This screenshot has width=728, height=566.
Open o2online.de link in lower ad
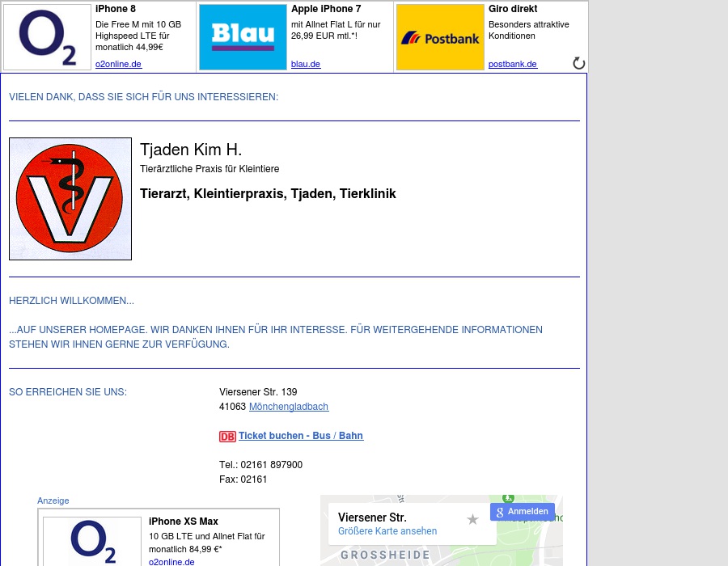[171, 561]
